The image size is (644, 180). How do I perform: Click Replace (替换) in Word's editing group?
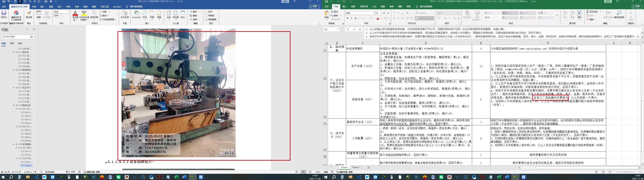click(x=193, y=16)
